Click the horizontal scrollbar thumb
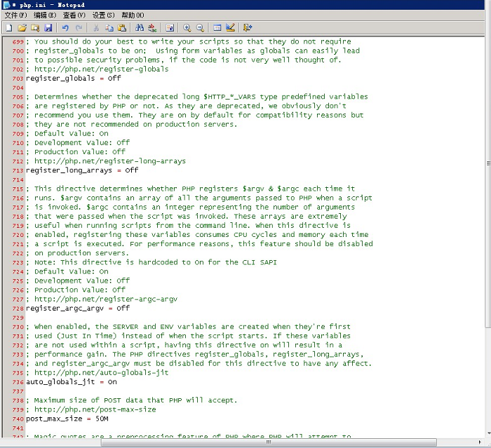 point(269,442)
